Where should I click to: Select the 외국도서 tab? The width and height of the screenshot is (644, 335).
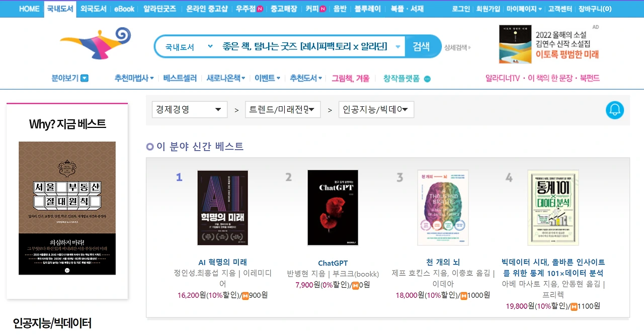click(x=93, y=9)
